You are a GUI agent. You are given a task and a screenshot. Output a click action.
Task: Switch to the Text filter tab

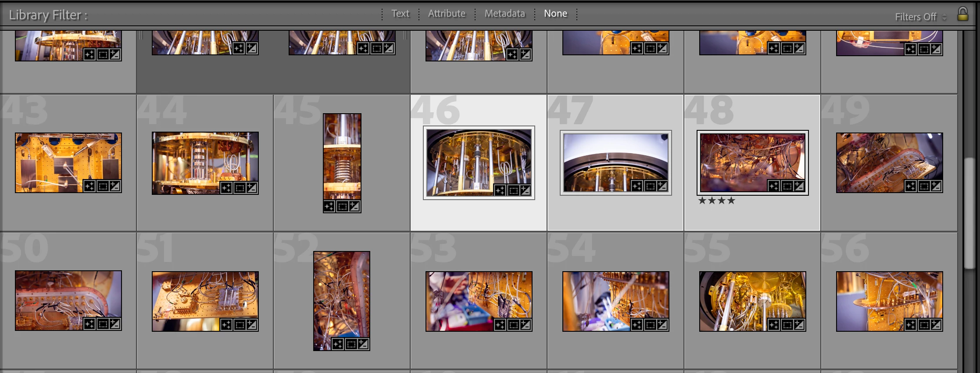[400, 14]
